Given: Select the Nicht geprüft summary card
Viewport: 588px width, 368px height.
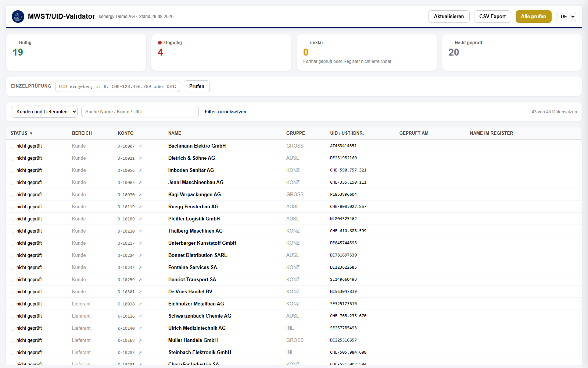Looking at the screenshot, I should coord(512,53).
